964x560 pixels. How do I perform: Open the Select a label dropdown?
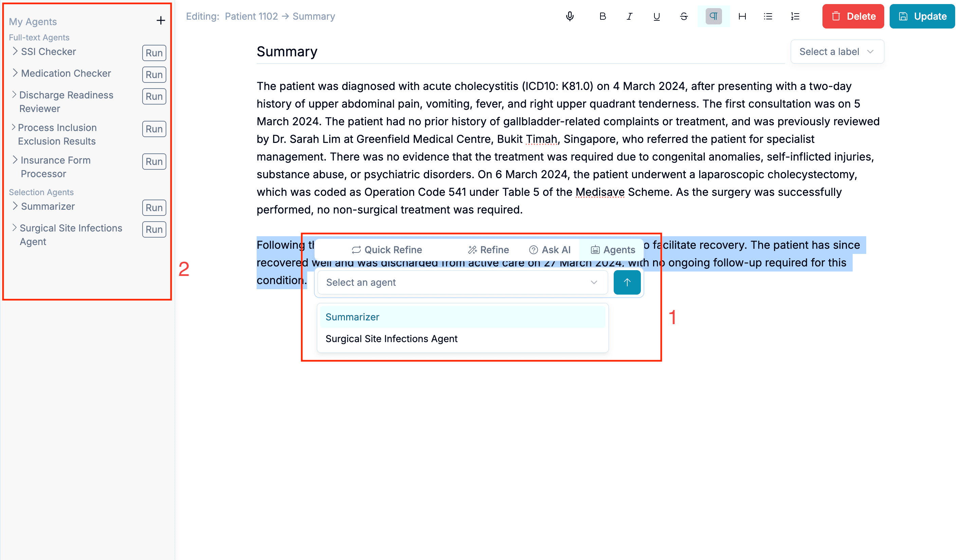837,52
